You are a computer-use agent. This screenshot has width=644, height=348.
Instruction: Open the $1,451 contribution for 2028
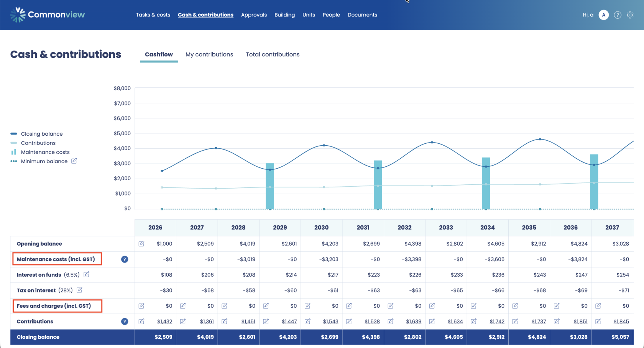tap(248, 322)
